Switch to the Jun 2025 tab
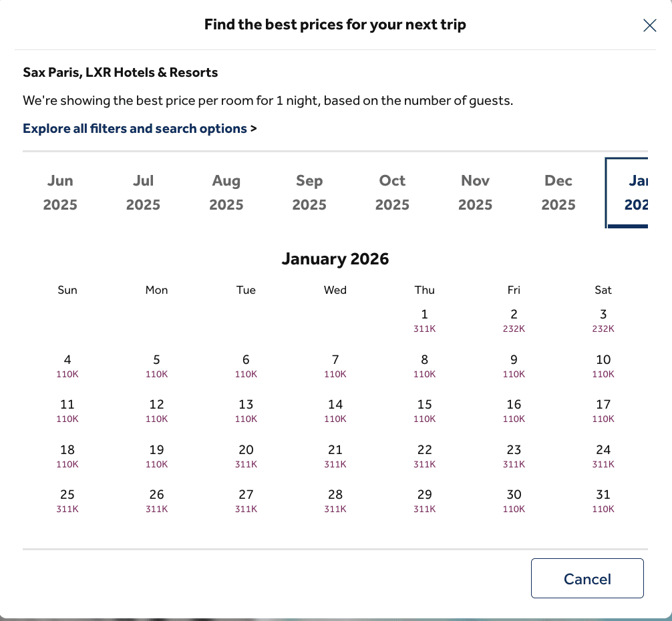 (x=60, y=192)
